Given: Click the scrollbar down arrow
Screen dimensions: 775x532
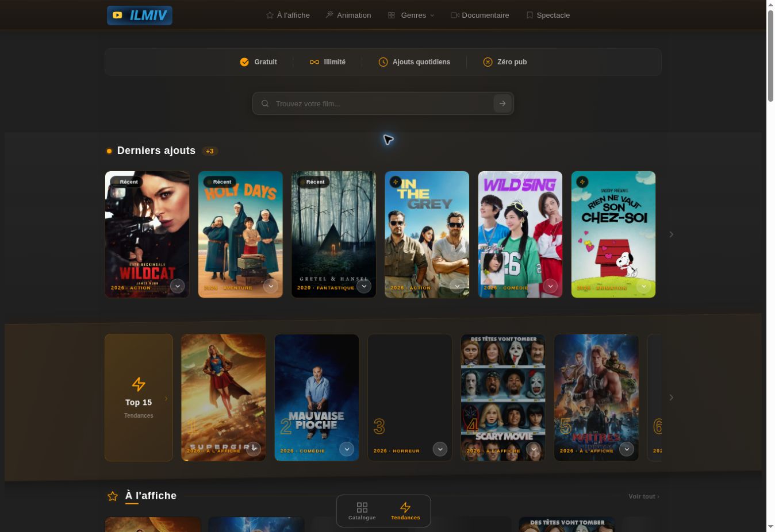Looking at the screenshot, I should 770,527.
